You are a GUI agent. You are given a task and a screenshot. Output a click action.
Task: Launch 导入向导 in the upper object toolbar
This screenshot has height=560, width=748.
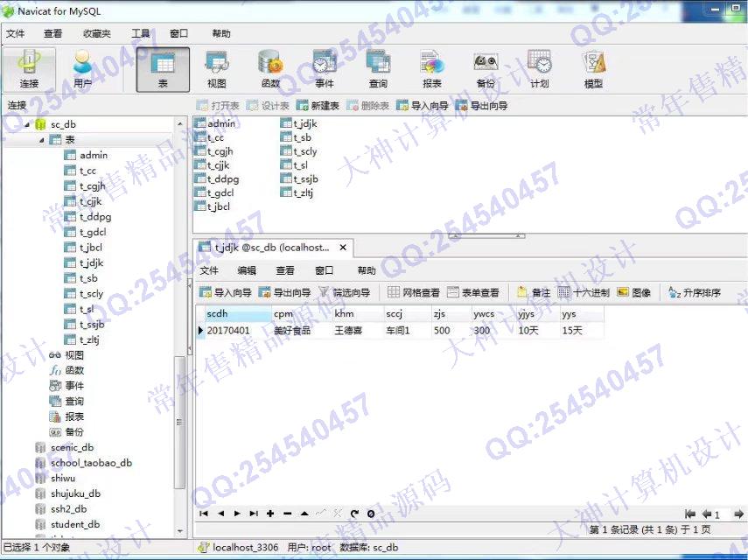(x=423, y=105)
